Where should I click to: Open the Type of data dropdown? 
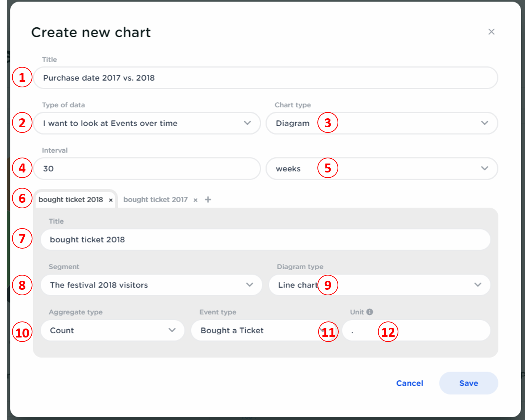(x=147, y=123)
